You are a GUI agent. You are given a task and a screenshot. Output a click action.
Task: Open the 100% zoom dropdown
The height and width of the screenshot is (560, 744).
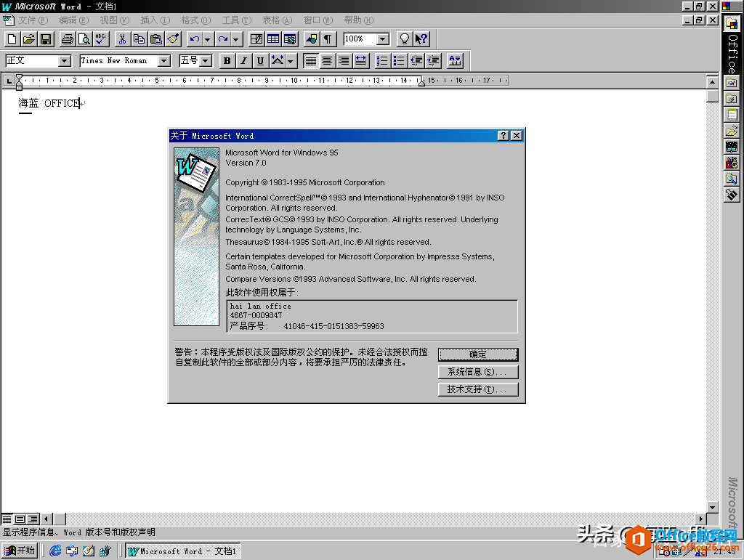383,39
